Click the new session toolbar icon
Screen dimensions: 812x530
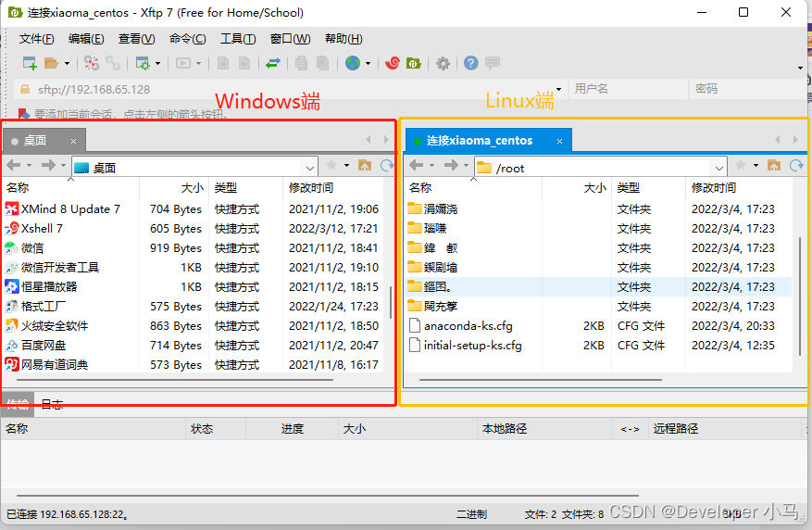[30, 63]
